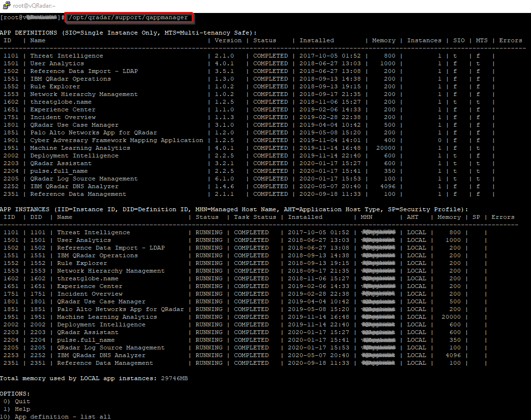Click option '0) Quit'
The image size is (531, 420).
(17, 402)
